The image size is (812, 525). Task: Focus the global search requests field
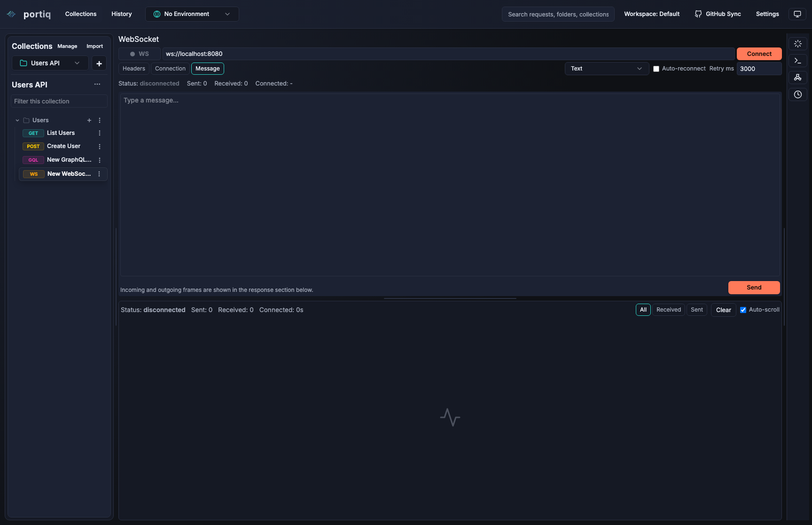(x=558, y=14)
